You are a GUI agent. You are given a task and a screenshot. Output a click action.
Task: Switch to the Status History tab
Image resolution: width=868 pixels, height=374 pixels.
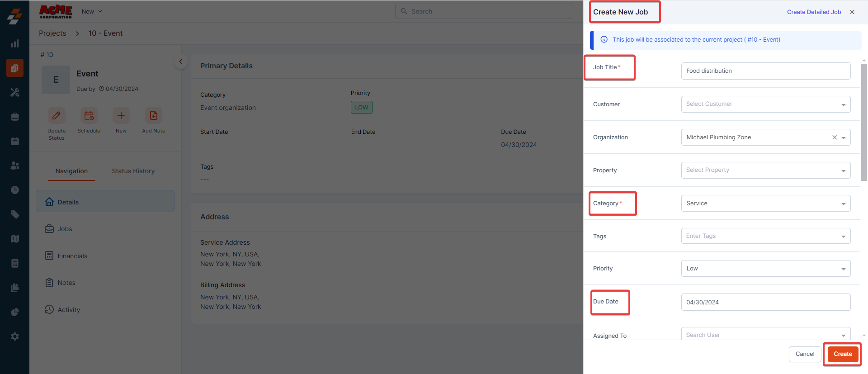point(133,171)
